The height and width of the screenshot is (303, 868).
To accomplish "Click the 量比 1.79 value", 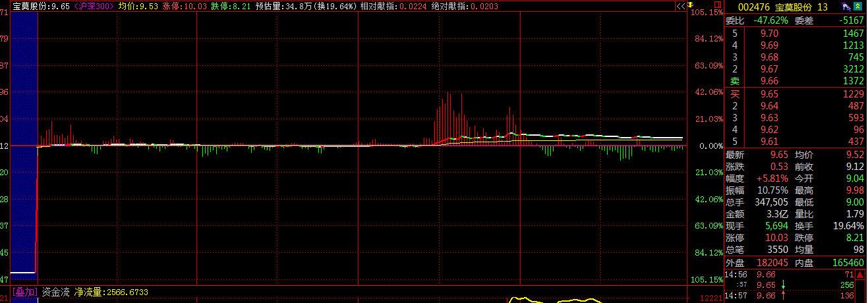I will click(855, 214).
